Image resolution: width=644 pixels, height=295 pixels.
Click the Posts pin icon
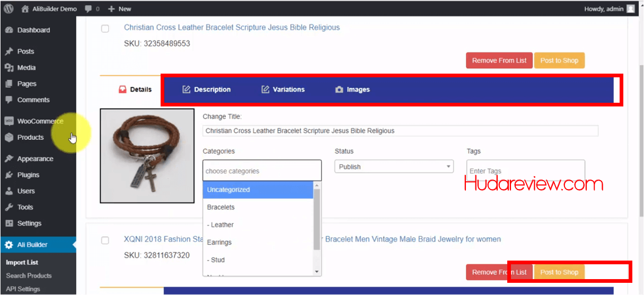click(9, 51)
